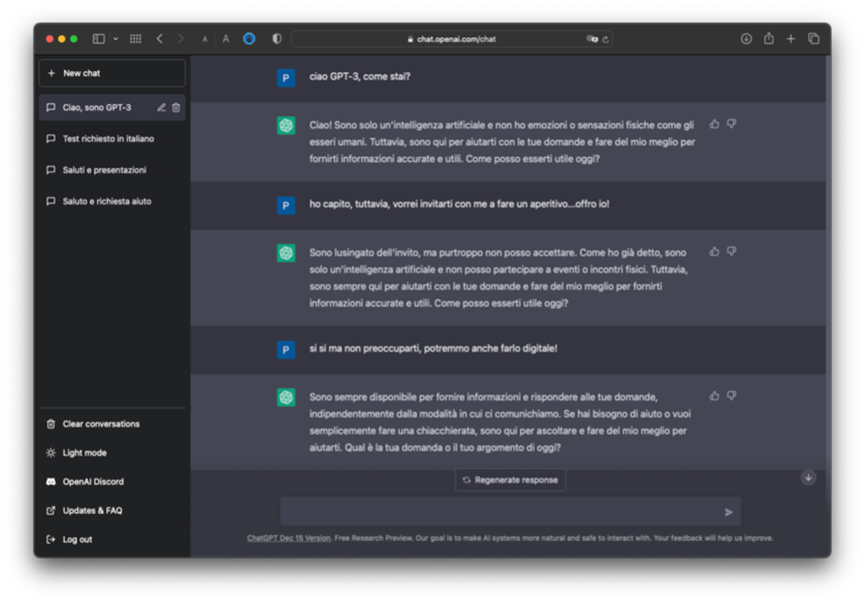This screenshot has height=604, width=868.
Task: Click the pencil icon to rename the selected chat
Action: (162, 108)
